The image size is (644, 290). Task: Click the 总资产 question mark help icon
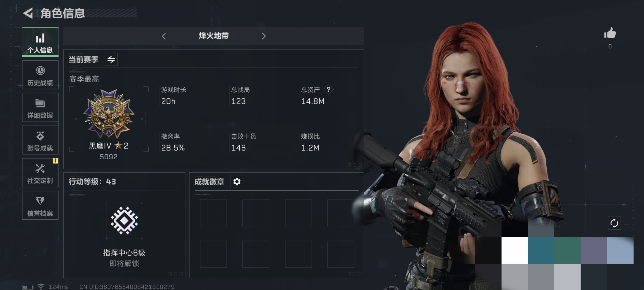[x=328, y=90]
